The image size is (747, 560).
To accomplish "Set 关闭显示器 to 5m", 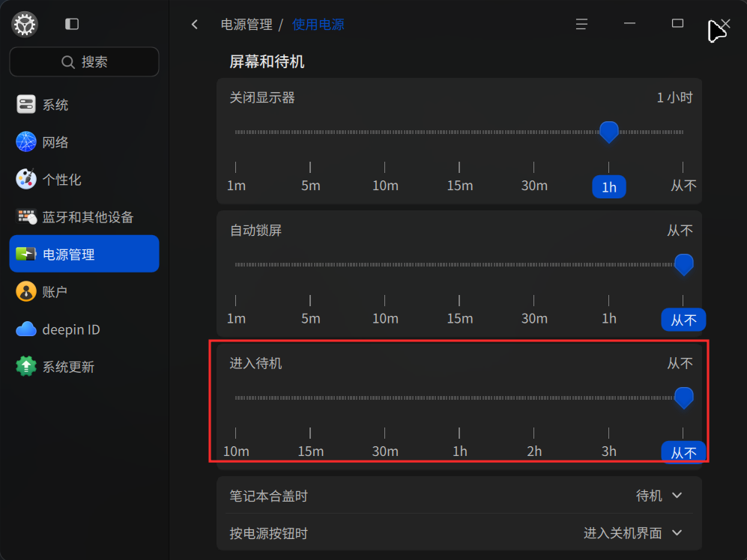I will point(311,185).
